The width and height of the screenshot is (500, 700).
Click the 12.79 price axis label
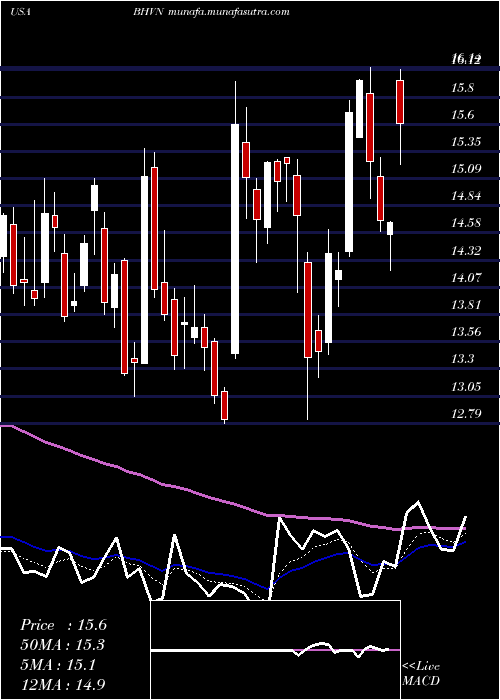click(466, 413)
